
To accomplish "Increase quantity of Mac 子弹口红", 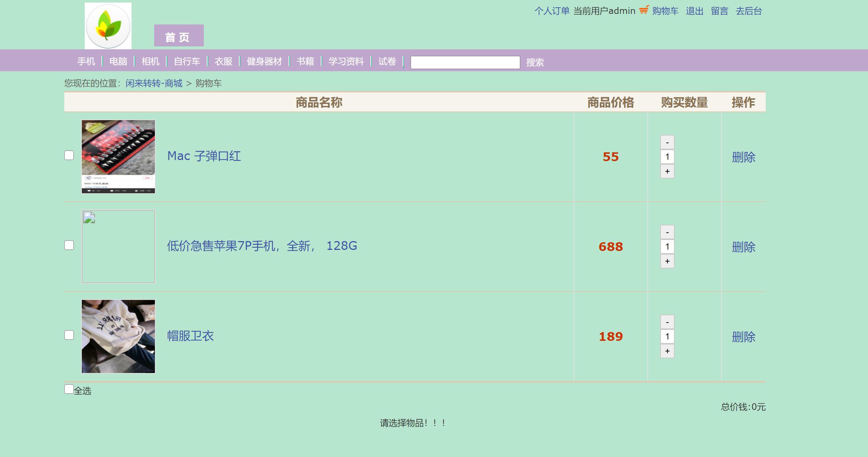I will point(667,171).
